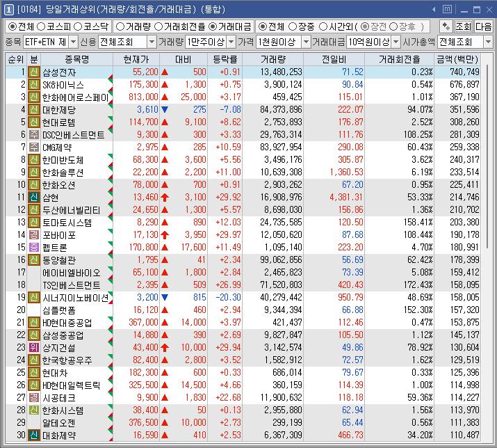Screen dimensions: 497x448
Task: Open the TS인베스트먼트 stock name
Action: click(x=72, y=285)
